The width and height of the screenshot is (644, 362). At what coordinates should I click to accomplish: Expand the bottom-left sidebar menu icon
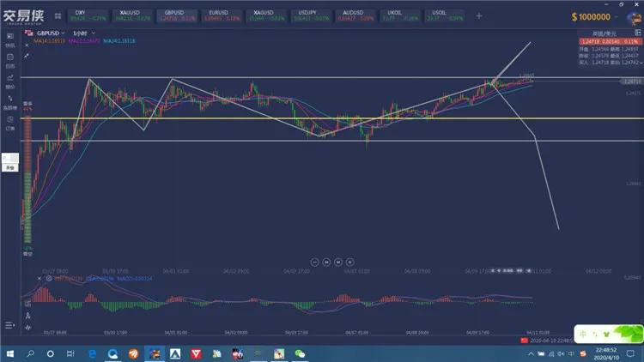(x=9, y=325)
